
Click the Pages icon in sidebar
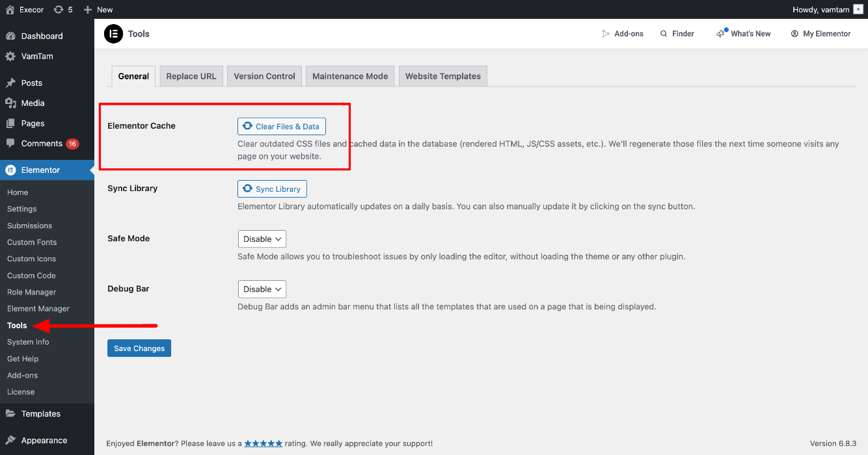[x=10, y=123]
